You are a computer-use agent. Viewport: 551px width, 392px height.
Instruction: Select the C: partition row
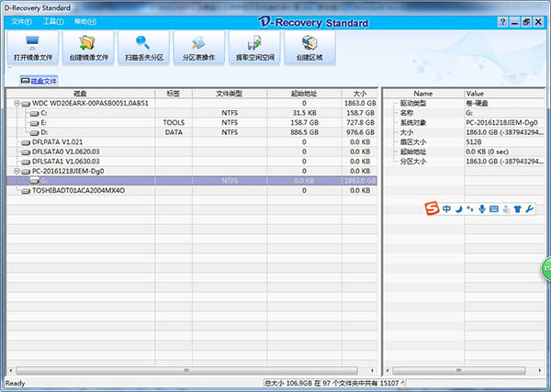[x=192, y=113]
